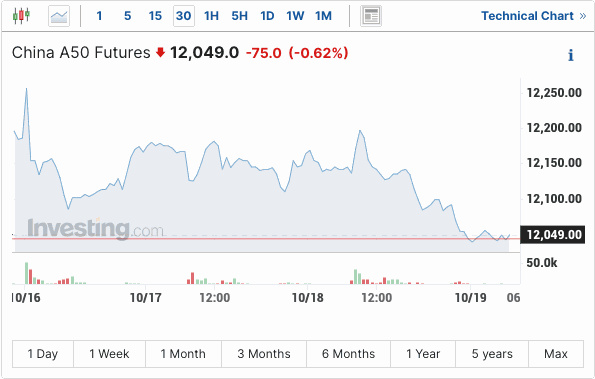Image resolution: width=595 pixels, height=379 pixels.
Task: Select the 15 minute interval
Action: [x=155, y=16]
